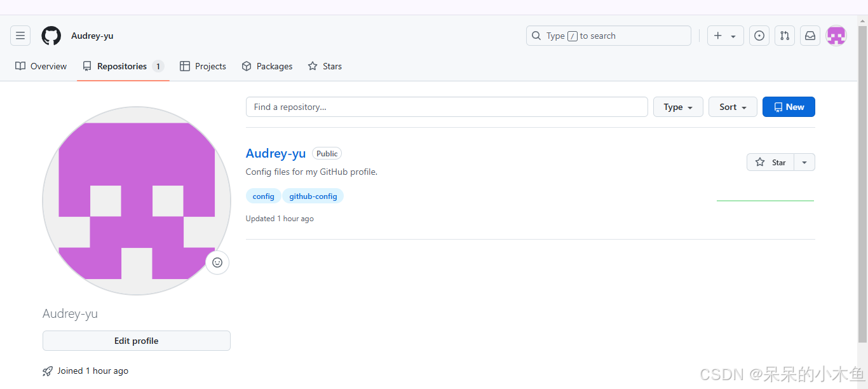Open the Packages tab
This screenshot has height=389, width=868.
(267, 66)
